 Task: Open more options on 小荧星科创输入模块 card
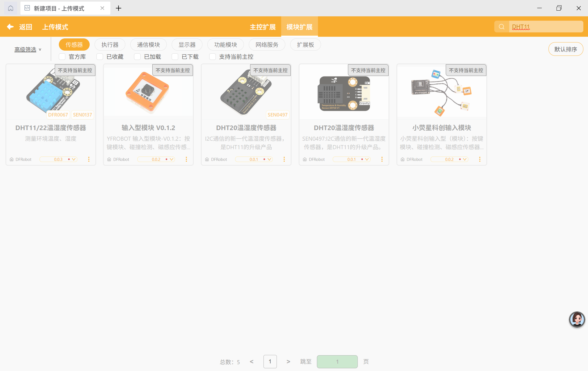tap(480, 159)
